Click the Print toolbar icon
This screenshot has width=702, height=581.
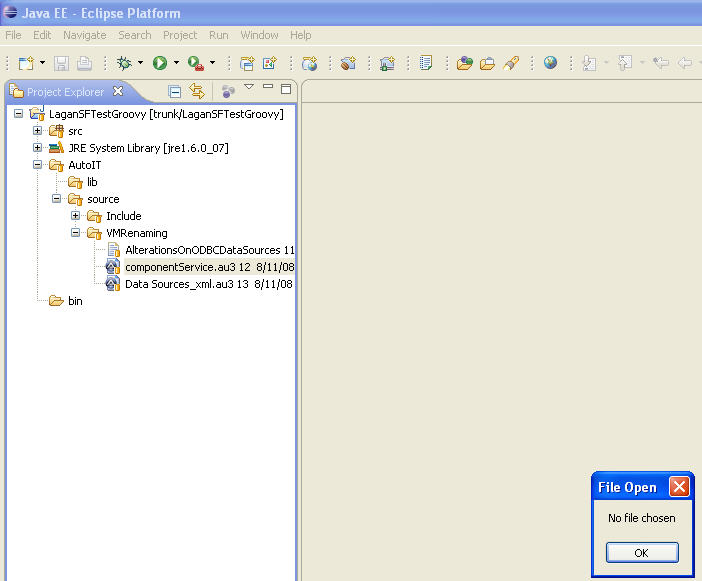click(84, 63)
